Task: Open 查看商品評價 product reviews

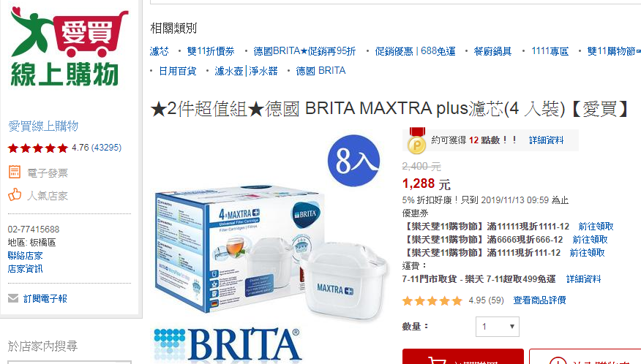Action: 539,300
